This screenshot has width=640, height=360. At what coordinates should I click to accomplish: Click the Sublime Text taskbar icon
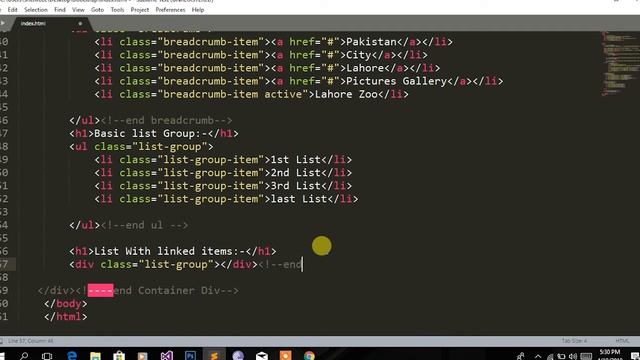[214, 356]
